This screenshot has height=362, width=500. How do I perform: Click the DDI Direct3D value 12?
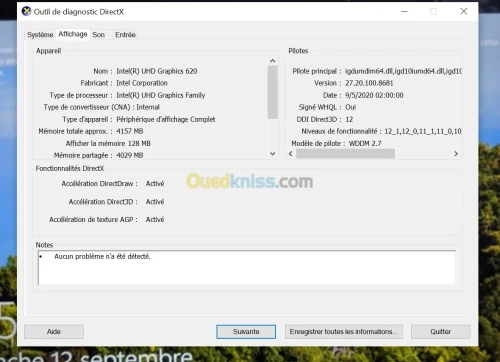[x=349, y=119]
